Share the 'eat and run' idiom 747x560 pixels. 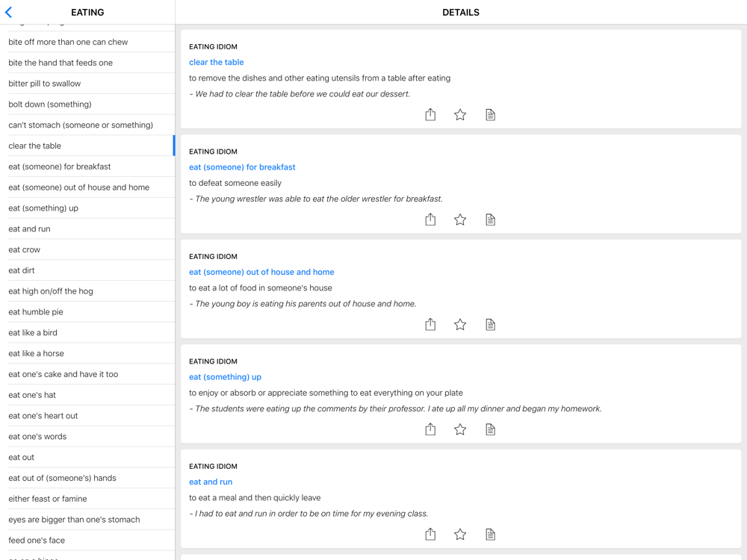tap(430, 534)
